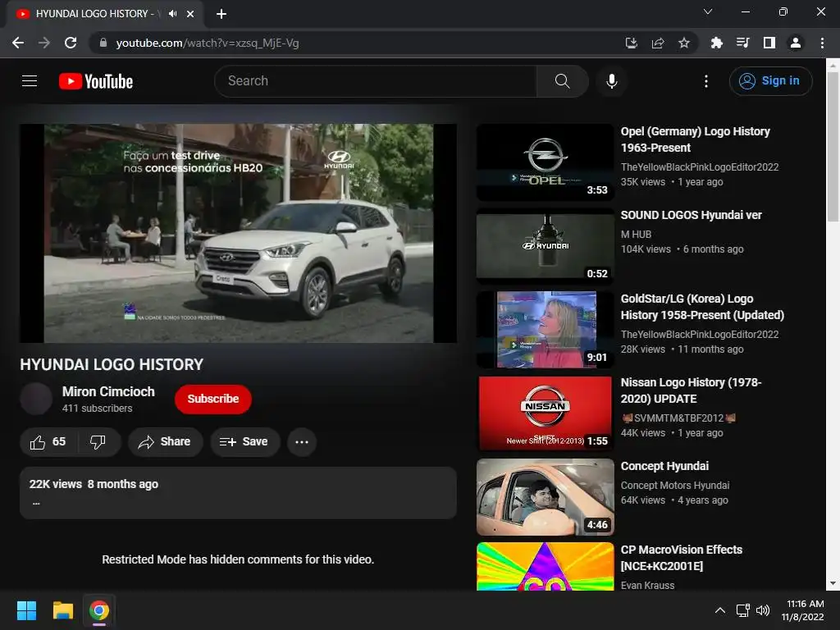This screenshot has width=840, height=630.
Task: Open Concept Hyundai video title
Action: point(664,466)
